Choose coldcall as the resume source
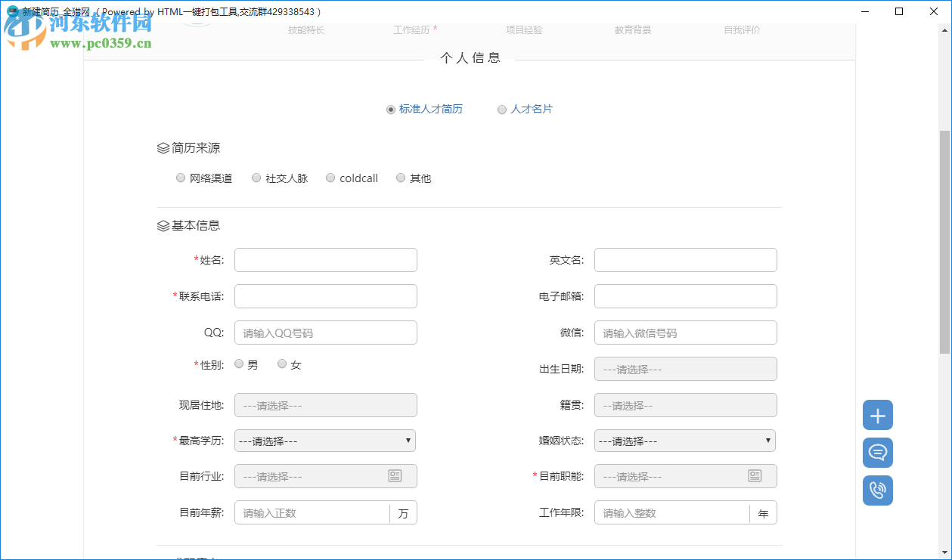This screenshot has width=952, height=560. tap(330, 178)
